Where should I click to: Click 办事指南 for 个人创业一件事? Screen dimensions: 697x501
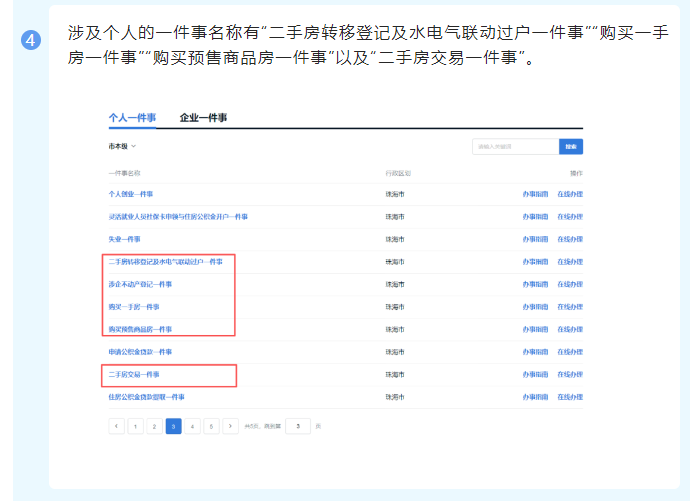click(x=535, y=193)
